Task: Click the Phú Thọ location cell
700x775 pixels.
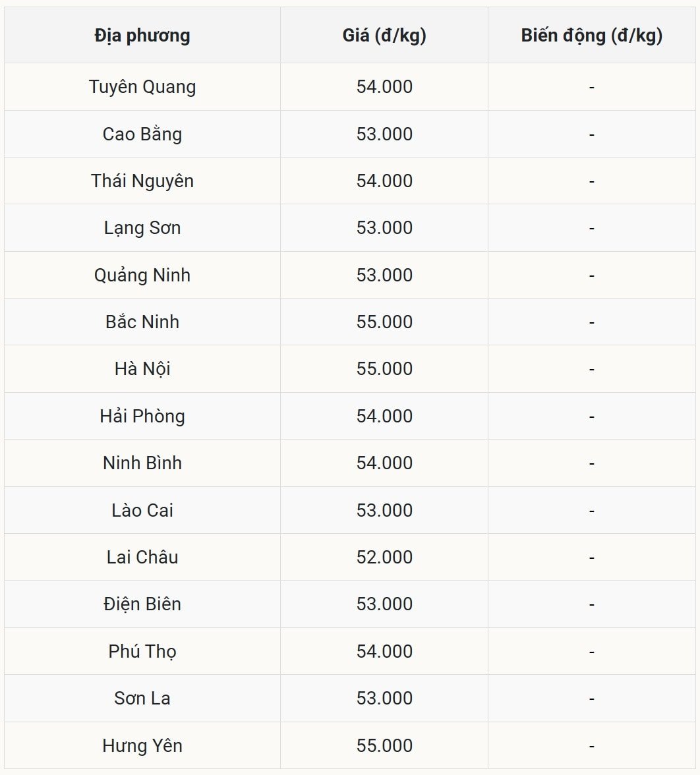Action: (142, 651)
